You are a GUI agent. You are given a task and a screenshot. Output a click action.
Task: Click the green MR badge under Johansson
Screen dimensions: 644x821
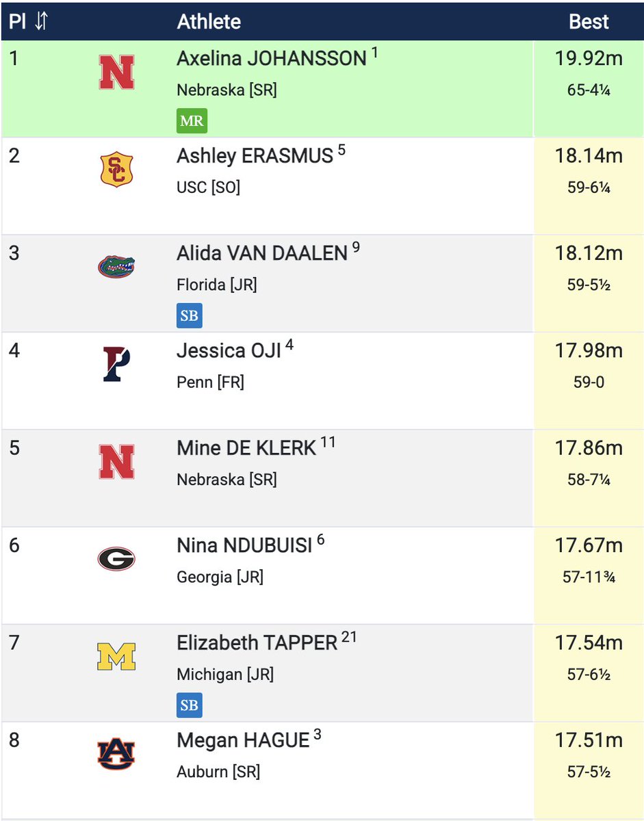[x=192, y=121]
